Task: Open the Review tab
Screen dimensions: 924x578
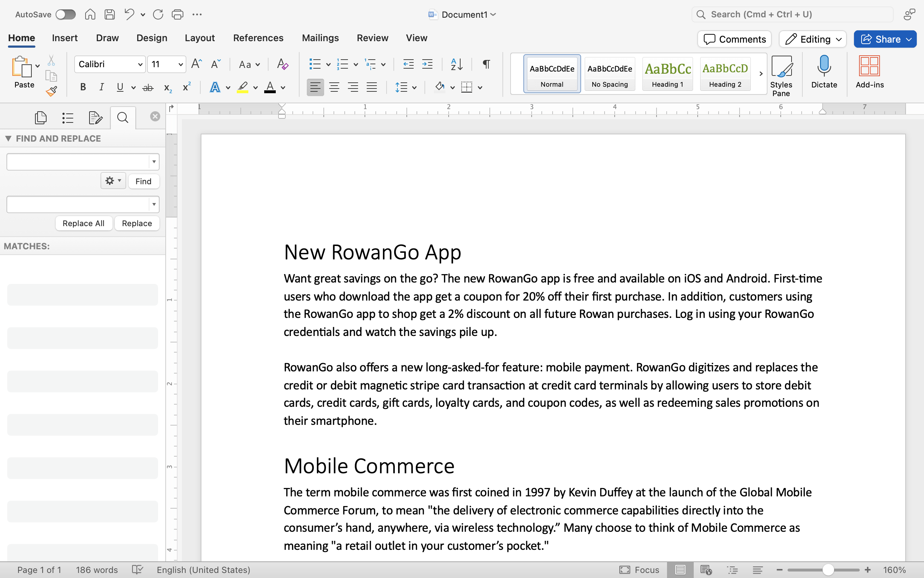Action: coord(372,38)
